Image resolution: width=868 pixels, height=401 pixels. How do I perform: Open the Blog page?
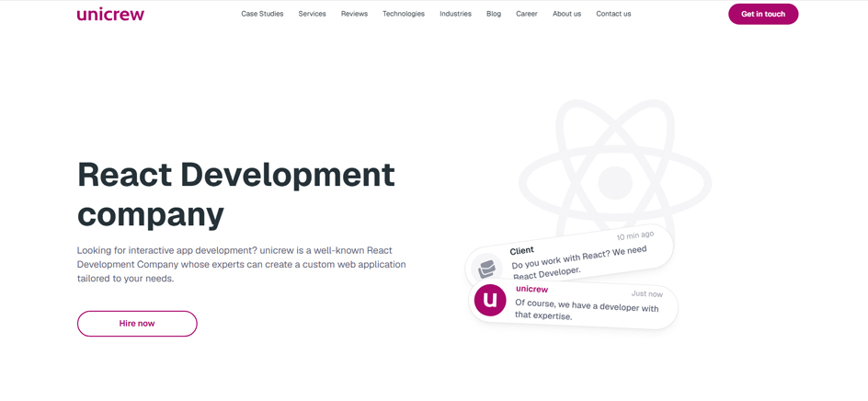coord(494,14)
